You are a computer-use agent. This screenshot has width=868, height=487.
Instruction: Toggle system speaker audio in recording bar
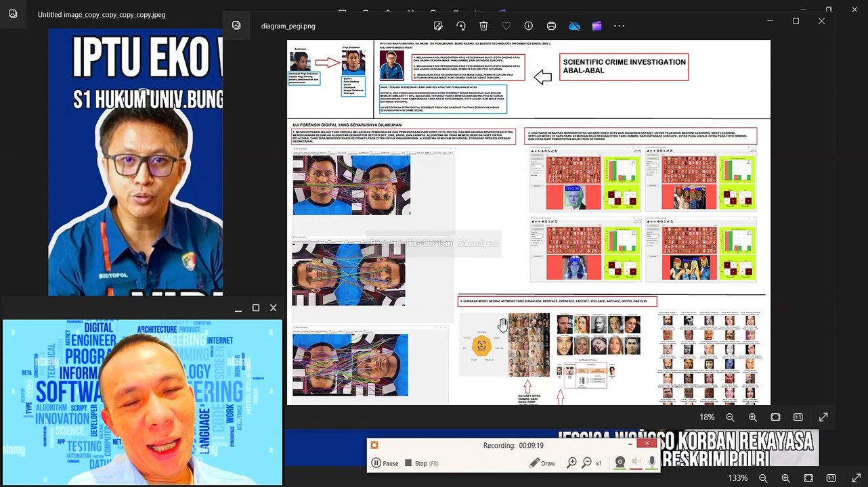[636, 463]
